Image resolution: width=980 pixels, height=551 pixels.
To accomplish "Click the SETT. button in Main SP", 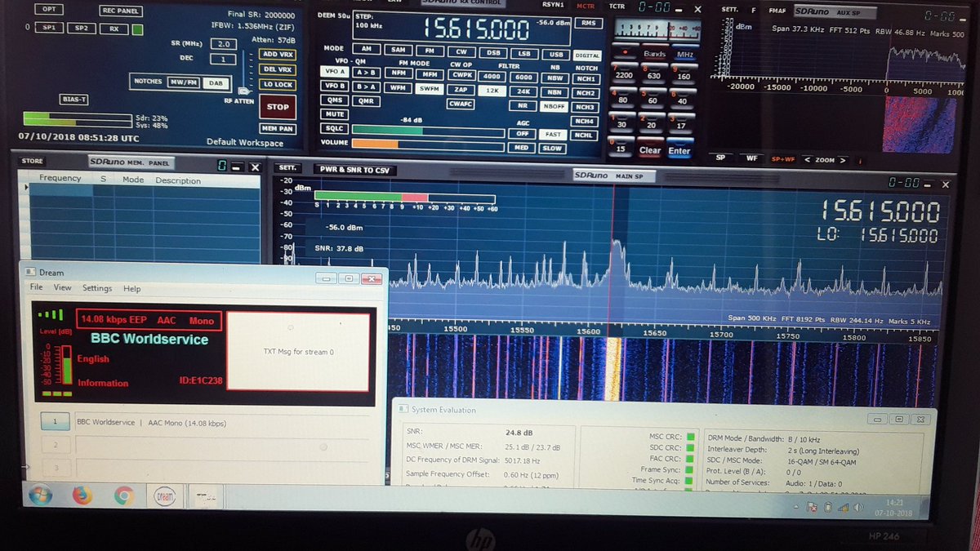I will pyautogui.click(x=287, y=168).
